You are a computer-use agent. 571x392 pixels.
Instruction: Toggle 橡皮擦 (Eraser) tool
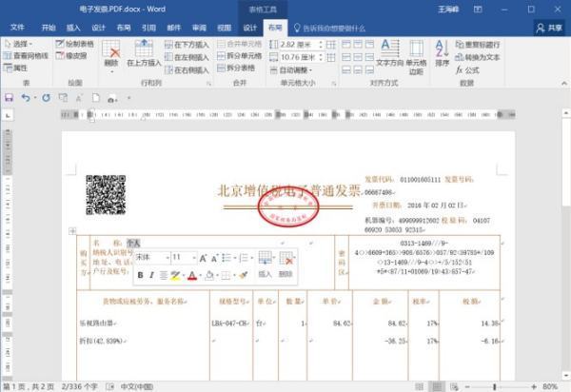(78, 56)
